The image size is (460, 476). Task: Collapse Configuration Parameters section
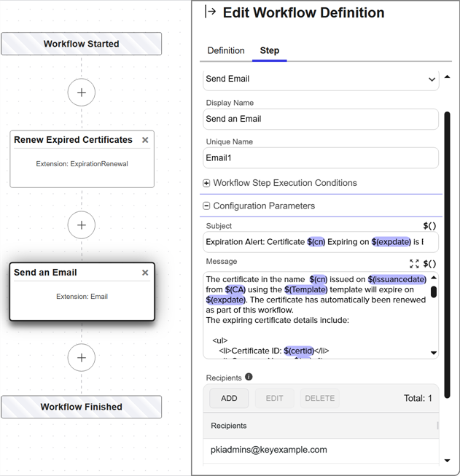206,206
